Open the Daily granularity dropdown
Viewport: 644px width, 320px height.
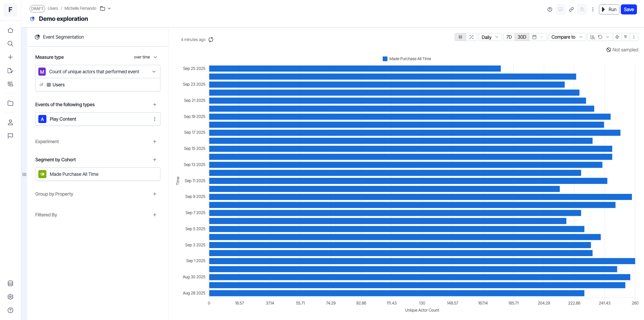click(490, 37)
